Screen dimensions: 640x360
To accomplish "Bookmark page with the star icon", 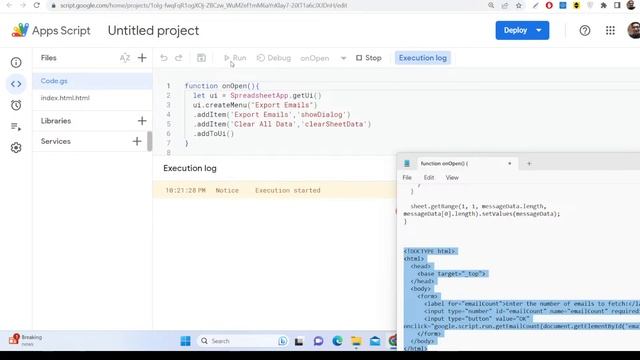I will 519,5.
